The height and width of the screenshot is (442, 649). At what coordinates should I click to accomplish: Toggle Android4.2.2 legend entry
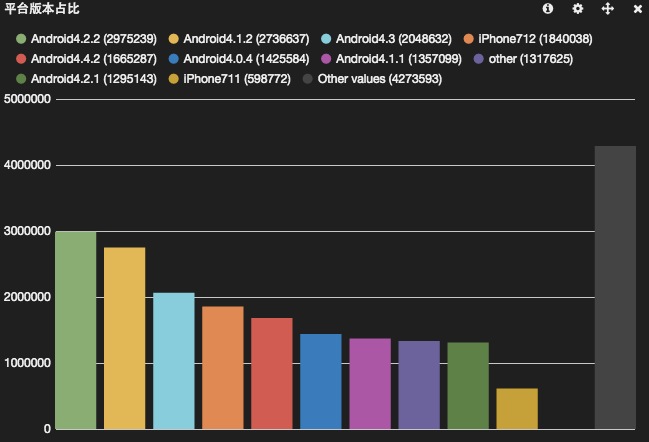(x=91, y=39)
